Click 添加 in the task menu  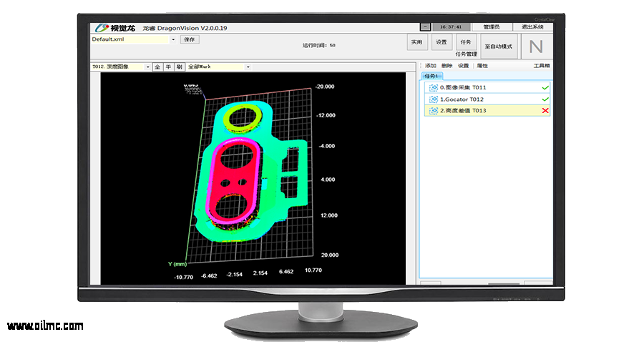[x=430, y=66]
